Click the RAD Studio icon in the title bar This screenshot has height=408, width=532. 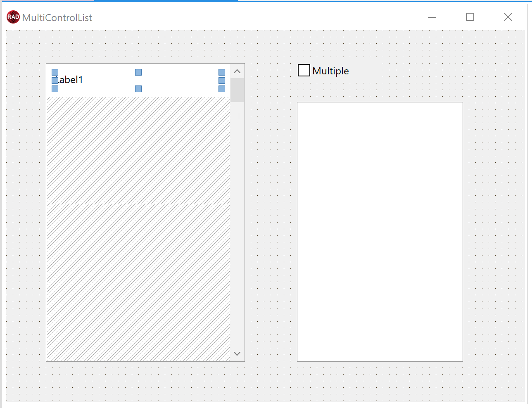[13, 17]
